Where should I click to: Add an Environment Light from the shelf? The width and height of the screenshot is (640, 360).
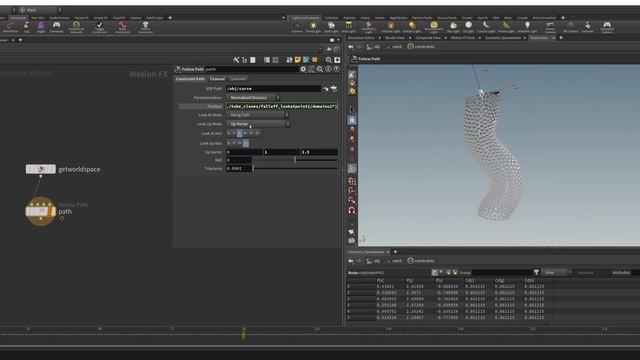pyautogui.click(x=433, y=27)
